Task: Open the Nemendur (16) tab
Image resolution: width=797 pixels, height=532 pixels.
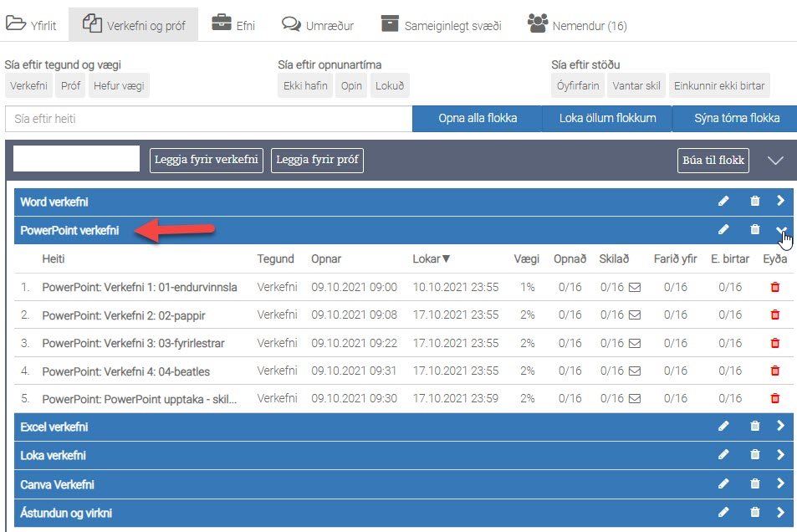Action: click(577, 25)
